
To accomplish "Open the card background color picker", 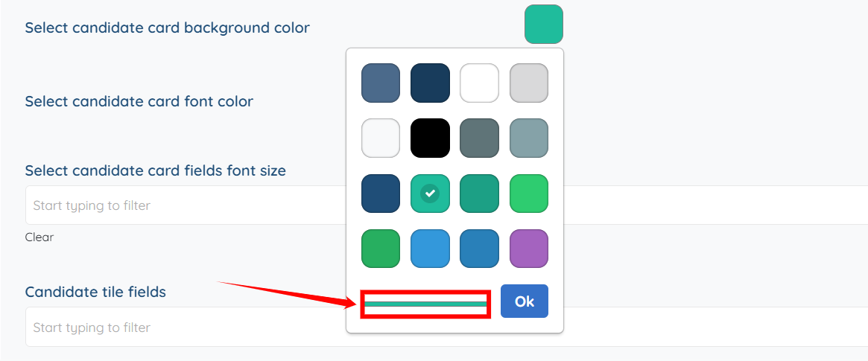I will pos(544,25).
